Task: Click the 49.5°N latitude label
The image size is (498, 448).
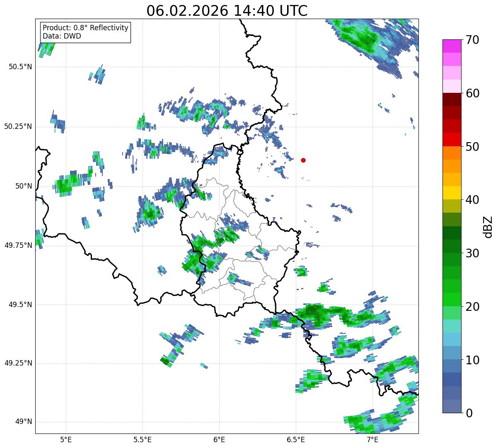Action: click(x=20, y=305)
